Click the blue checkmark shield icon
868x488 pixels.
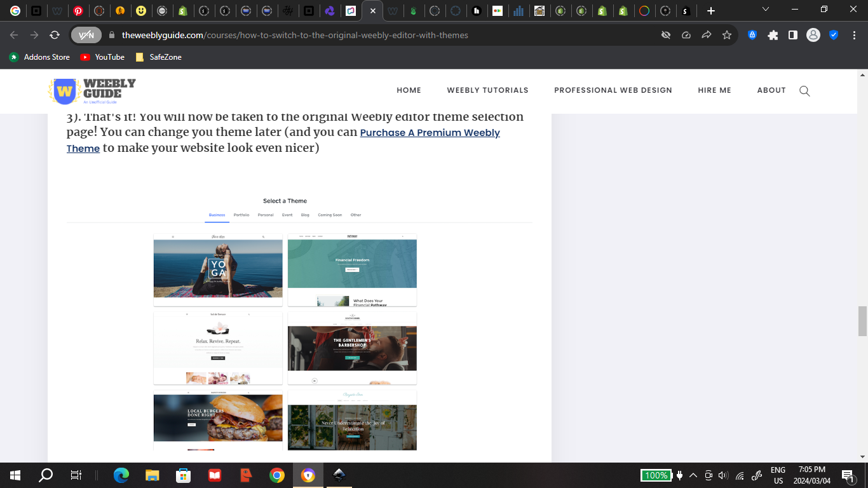tap(834, 35)
